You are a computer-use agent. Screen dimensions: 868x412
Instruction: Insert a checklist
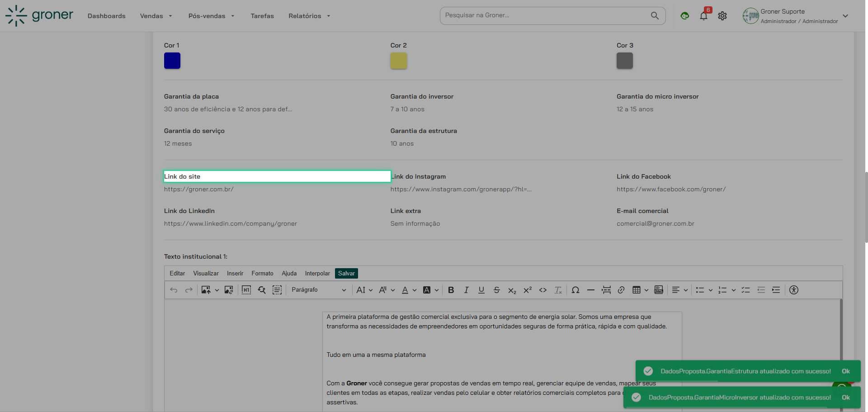(746, 290)
